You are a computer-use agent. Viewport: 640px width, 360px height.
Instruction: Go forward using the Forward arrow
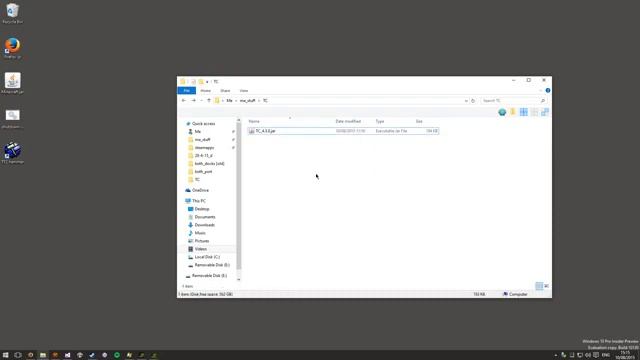click(x=193, y=100)
